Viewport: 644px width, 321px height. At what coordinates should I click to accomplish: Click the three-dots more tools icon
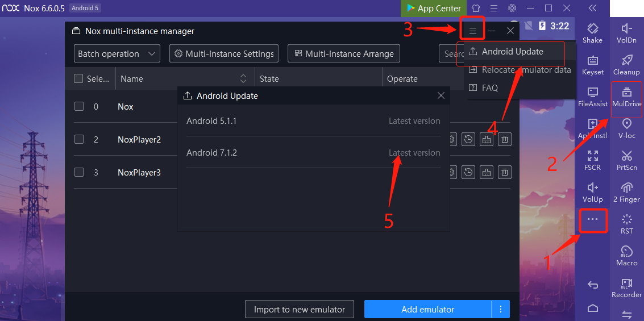click(x=593, y=219)
